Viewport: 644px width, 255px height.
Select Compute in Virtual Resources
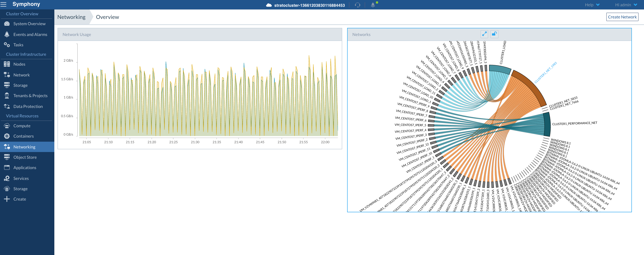(x=22, y=126)
